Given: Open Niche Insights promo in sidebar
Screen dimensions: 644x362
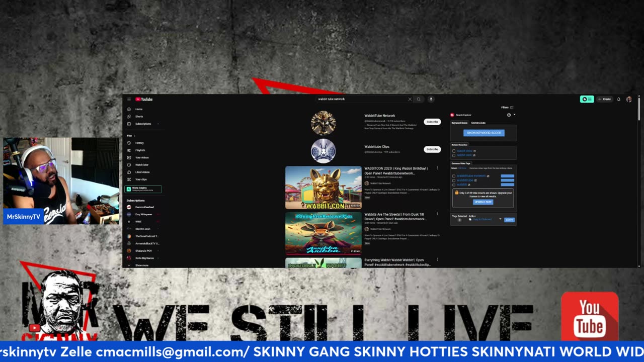Looking at the screenshot, I should pyautogui.click(x=143, y=189).
